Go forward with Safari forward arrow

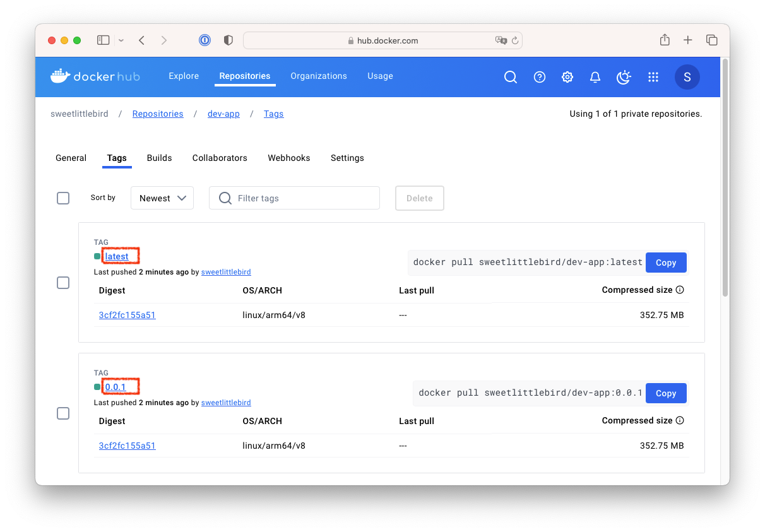coord(164,40)
